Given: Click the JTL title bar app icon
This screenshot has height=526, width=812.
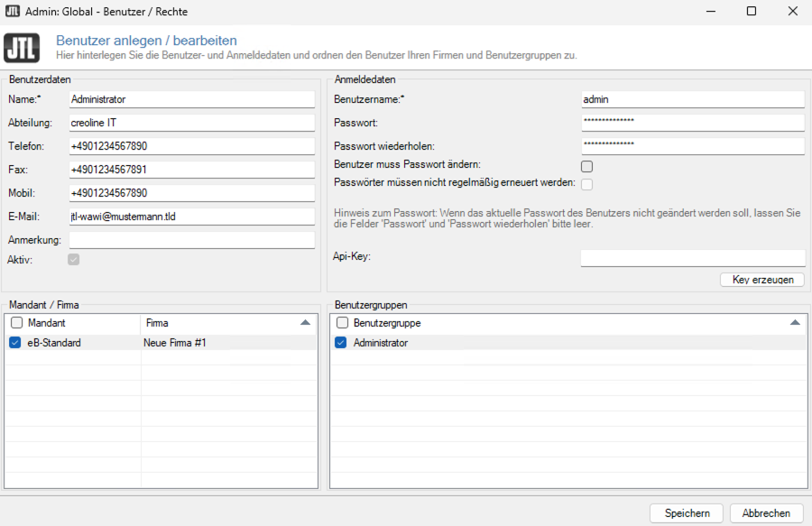Looking at the screenshot, I should click(x=13, y=11).
